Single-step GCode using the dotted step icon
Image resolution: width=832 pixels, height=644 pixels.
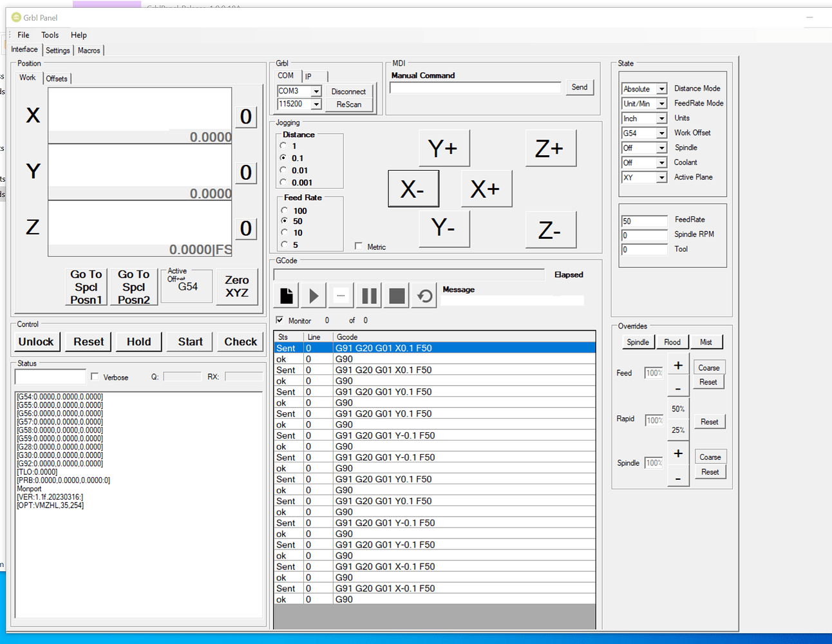[x=341, y=295]
